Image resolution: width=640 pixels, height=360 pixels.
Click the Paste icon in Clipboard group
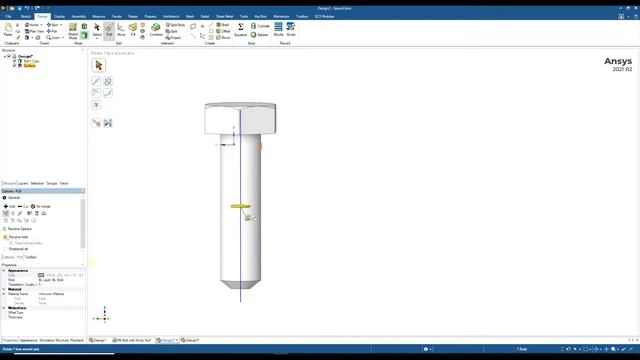[8, 28]
